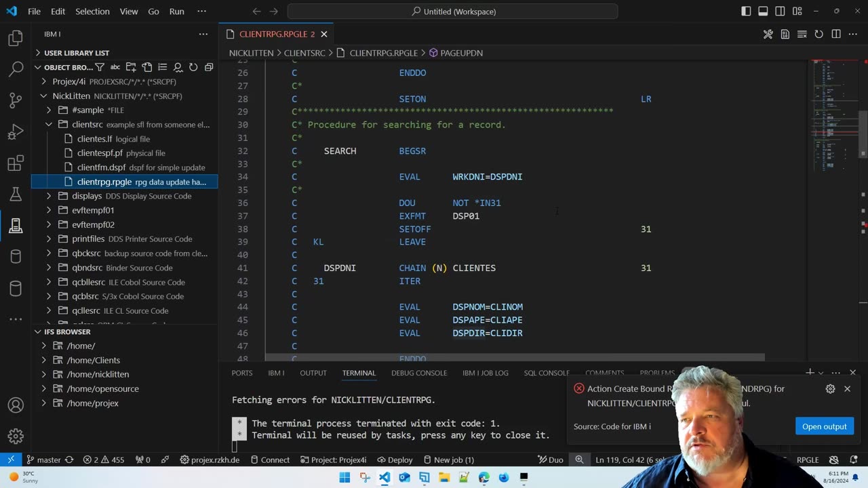Open Customize Layout button
Image resolution: width=868 pixels, height=488 pixels.
[797, 12]
